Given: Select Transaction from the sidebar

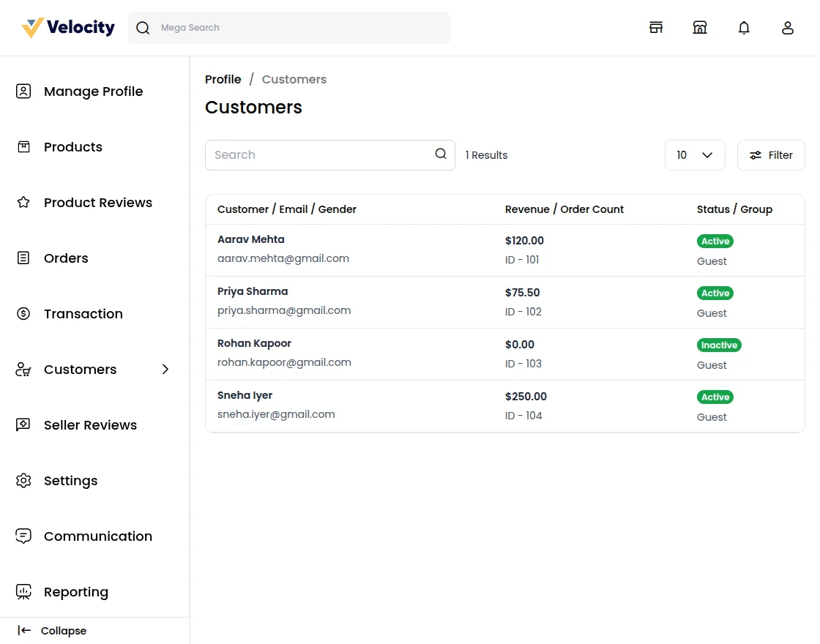Looking at the screenshot, I should pos(83,314).
